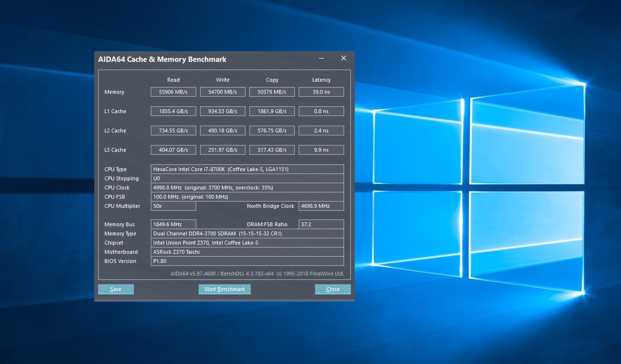This screenshot has height=364, width=621.
Task: Click the Copy column header
Action: (272, 80)
